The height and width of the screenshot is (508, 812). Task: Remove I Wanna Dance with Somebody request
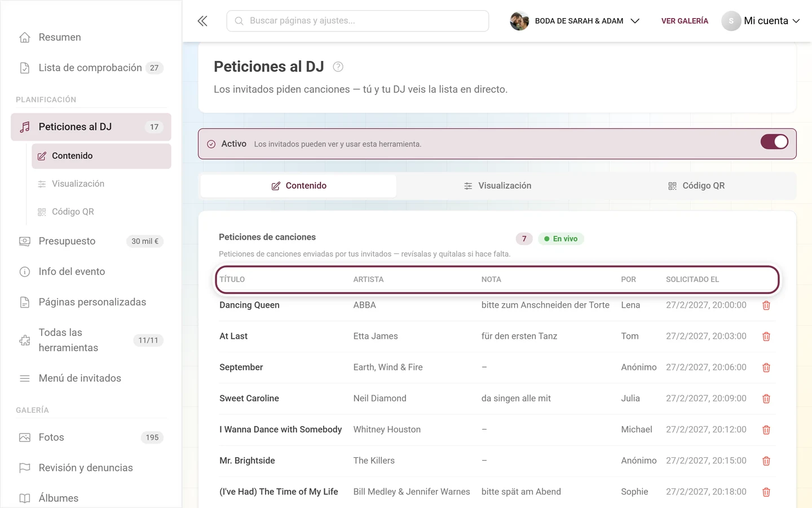point(766,430)
